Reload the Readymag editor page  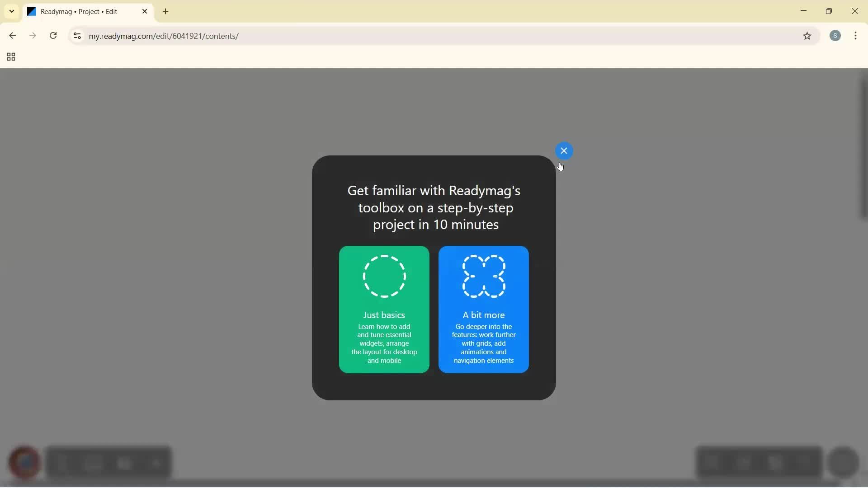[x=53, y=36]
